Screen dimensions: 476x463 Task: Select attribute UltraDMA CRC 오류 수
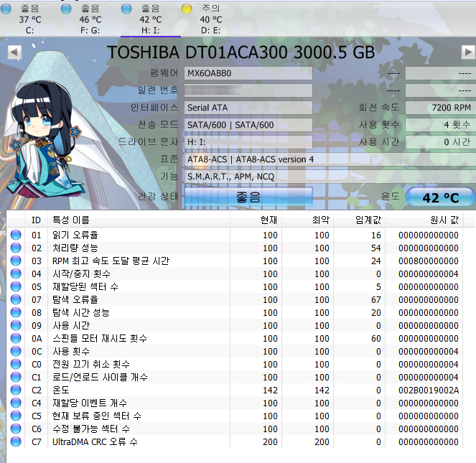click(95, 441)
